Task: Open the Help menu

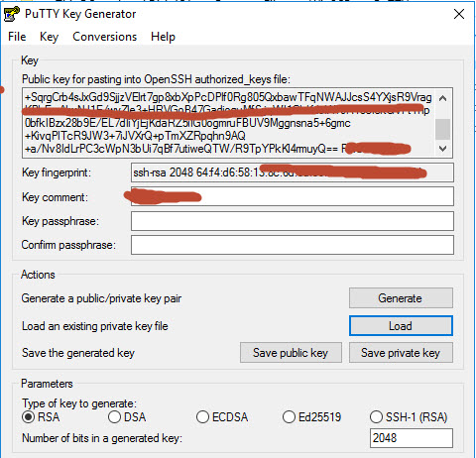Action: [163, 37]
